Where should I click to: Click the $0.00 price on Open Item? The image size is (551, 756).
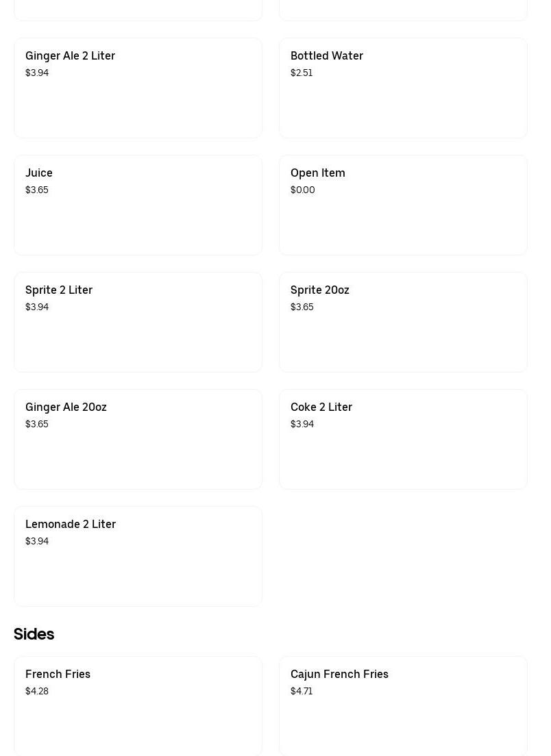[x=303, y=190]
